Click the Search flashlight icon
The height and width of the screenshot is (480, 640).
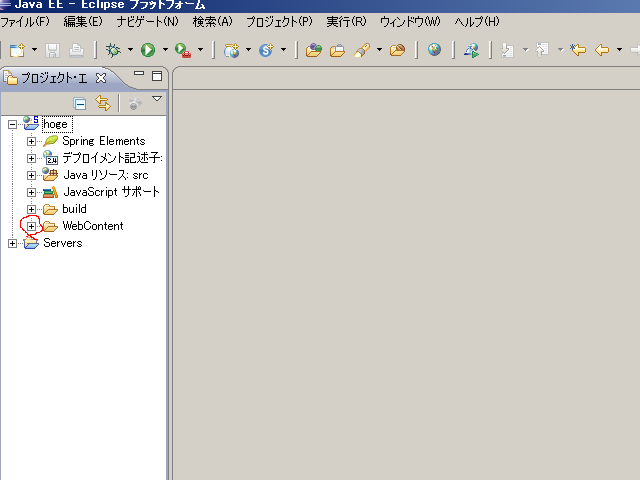point(362,50)
